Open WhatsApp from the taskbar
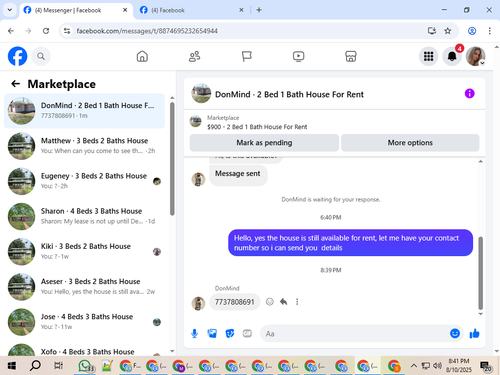500x375 pixels. (x=85, y=366)
